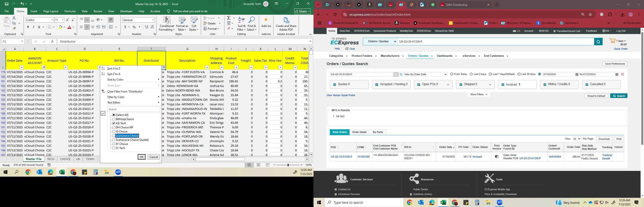Uncheck ASI Tech in filter list
This screenshot has width=644, height=207.
(x=114, y=123)
